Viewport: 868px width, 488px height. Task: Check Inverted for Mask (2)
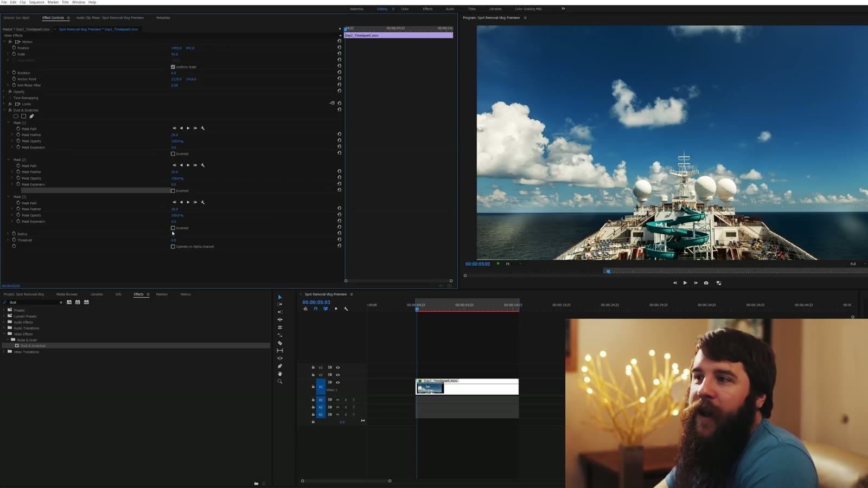pyautogui.click(x=173, y=191)
